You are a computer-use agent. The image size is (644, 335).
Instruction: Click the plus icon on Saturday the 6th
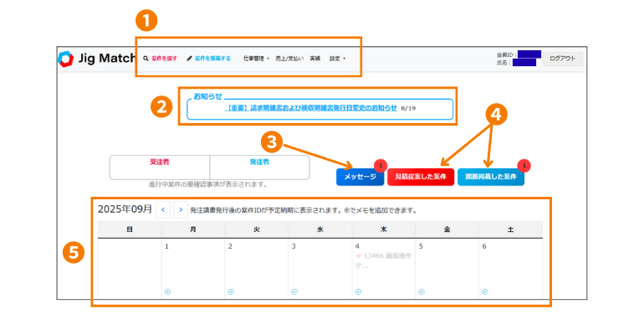485,291
